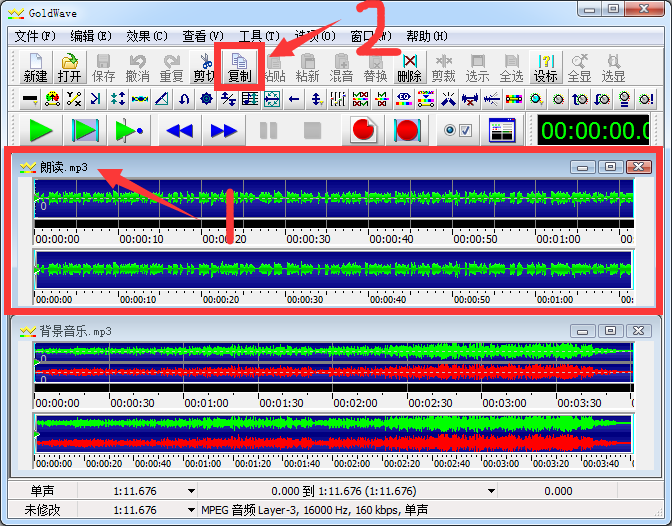Record into selection with the boxed red button
This screenshot has width=672, height=526.
(x=407, y=130)
